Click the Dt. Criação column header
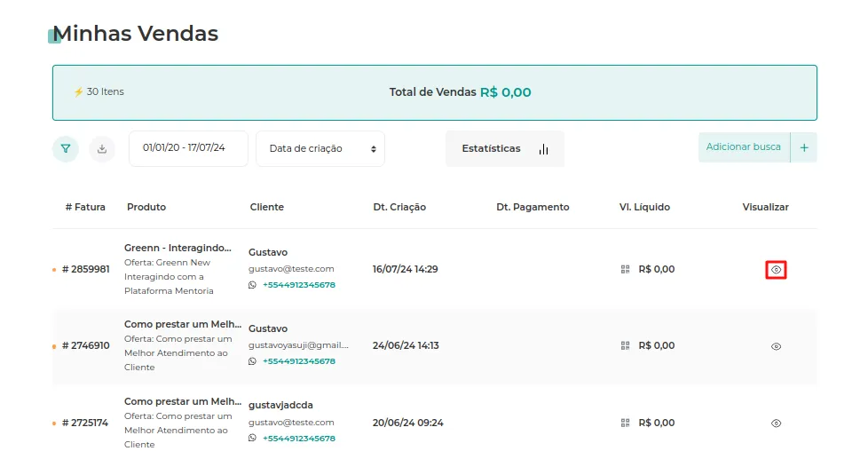 pyautogui.click(x=399, y=207)
